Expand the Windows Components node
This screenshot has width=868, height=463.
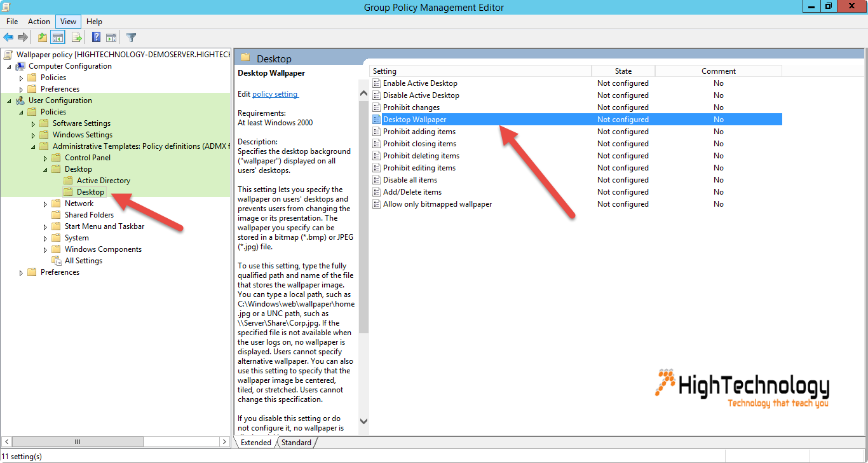[x=45, y=249]
